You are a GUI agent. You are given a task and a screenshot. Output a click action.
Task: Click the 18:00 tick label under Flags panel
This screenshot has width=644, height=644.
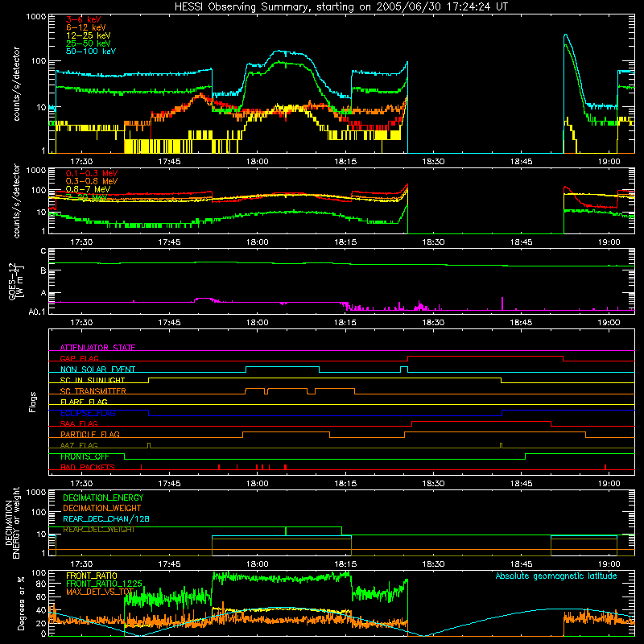(x=257, y=484)
